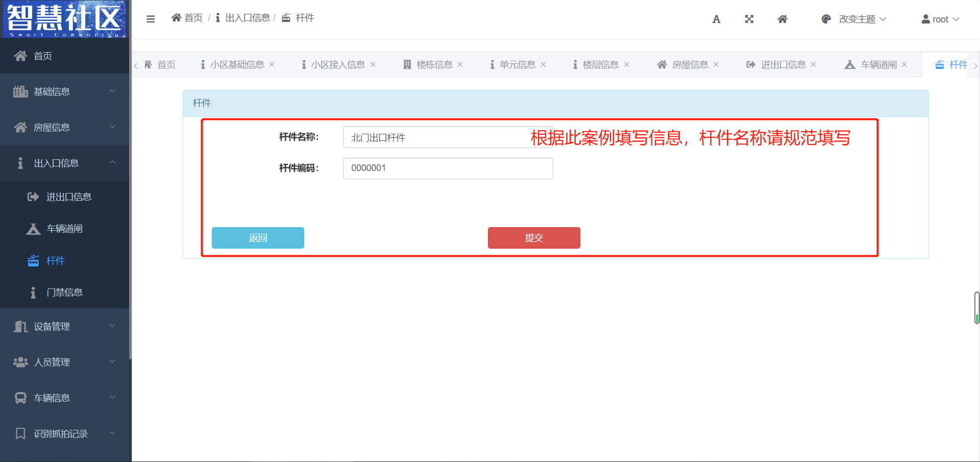
Task: Click the red 提交 button
Action: [x=534, y=238]
